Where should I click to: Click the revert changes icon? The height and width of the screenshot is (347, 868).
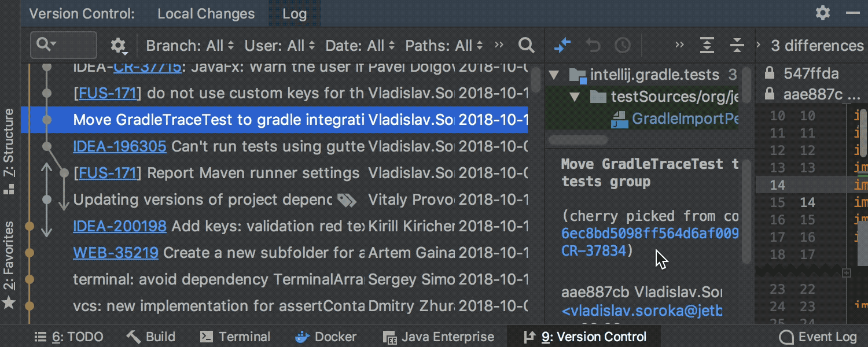click(x=593, y=45)
